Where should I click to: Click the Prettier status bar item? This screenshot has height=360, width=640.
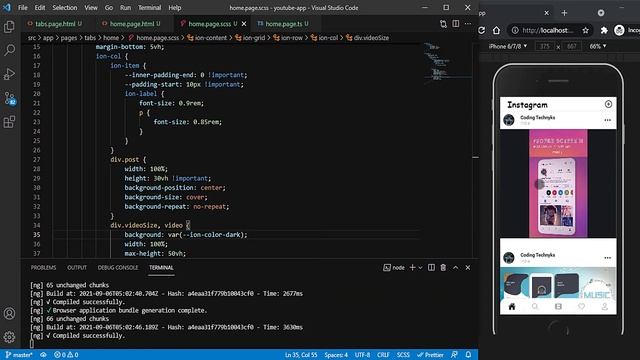430,355
